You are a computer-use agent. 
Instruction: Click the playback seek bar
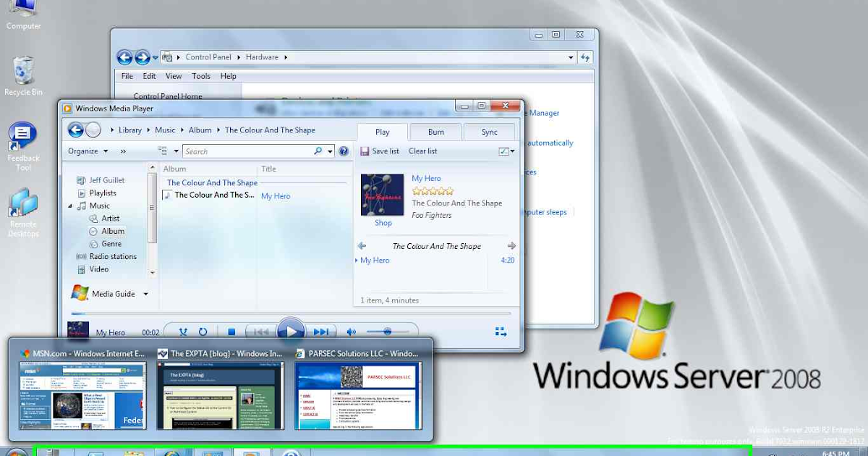[x=291, y=313]
